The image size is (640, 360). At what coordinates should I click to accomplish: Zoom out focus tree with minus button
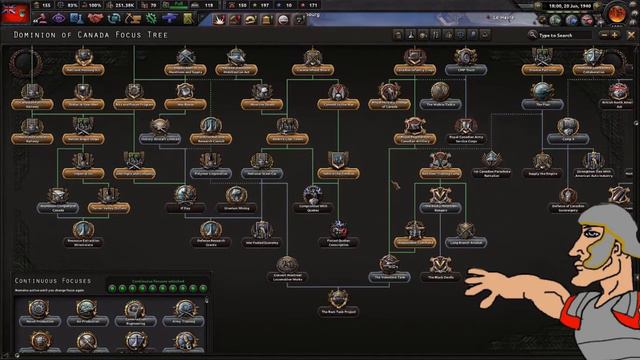(604, 35)
